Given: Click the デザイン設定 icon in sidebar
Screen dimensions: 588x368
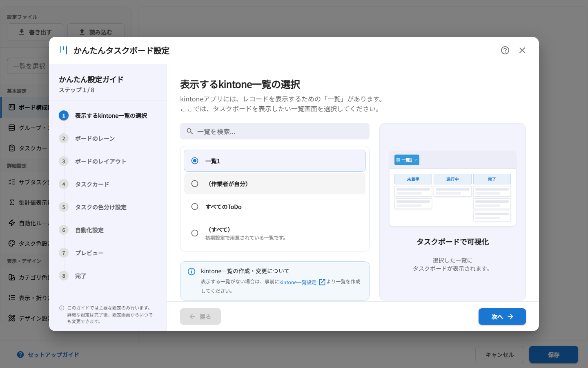Looking at the screenshot, I should pyautogui.click(x=12, y=318).
